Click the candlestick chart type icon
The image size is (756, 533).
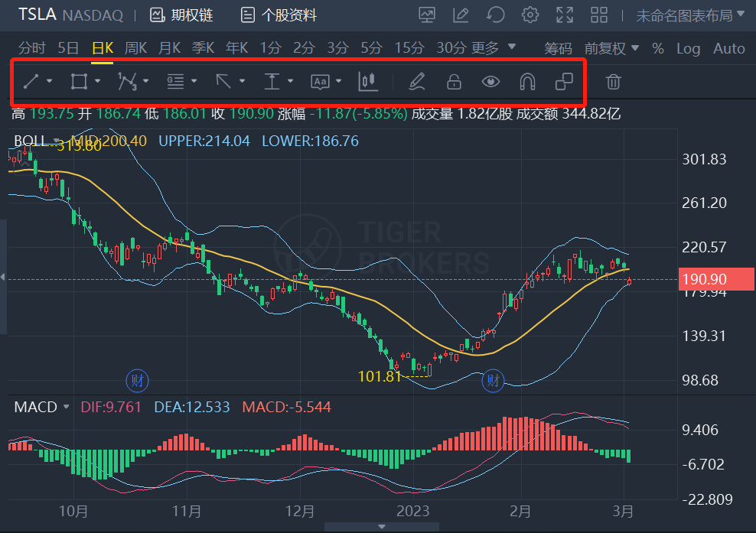tap(368, 82)
